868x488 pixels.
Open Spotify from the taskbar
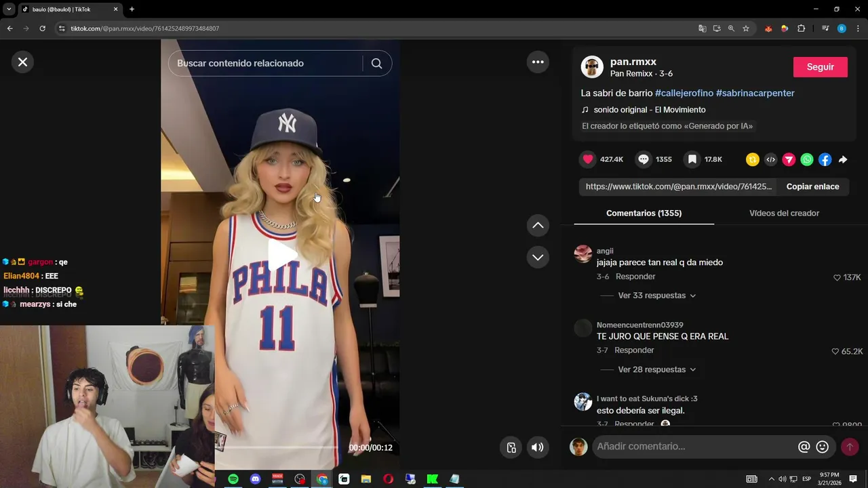point(233,479)
